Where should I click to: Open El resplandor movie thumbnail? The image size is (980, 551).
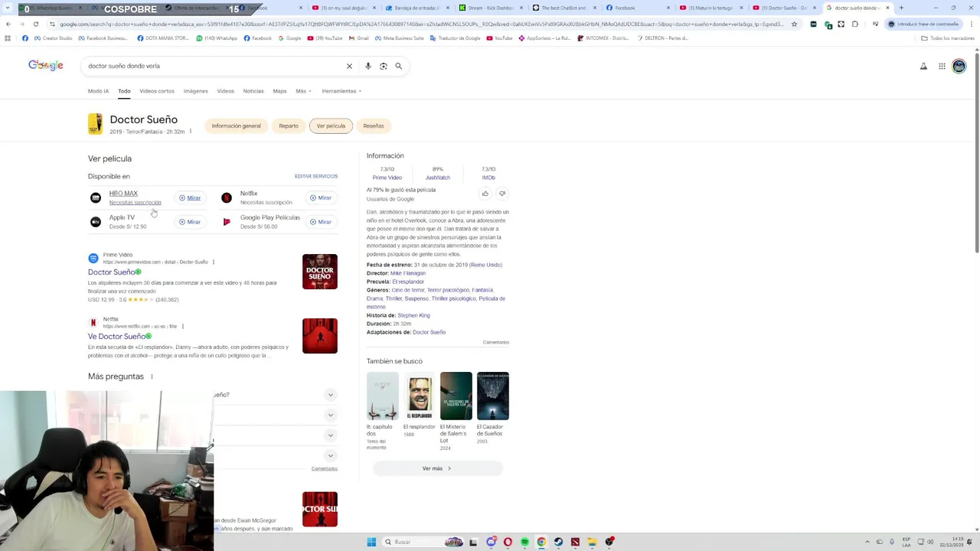click(419, 396)
